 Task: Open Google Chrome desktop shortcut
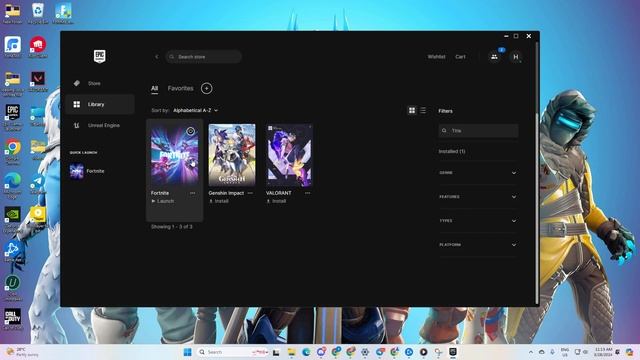point(13,151)
